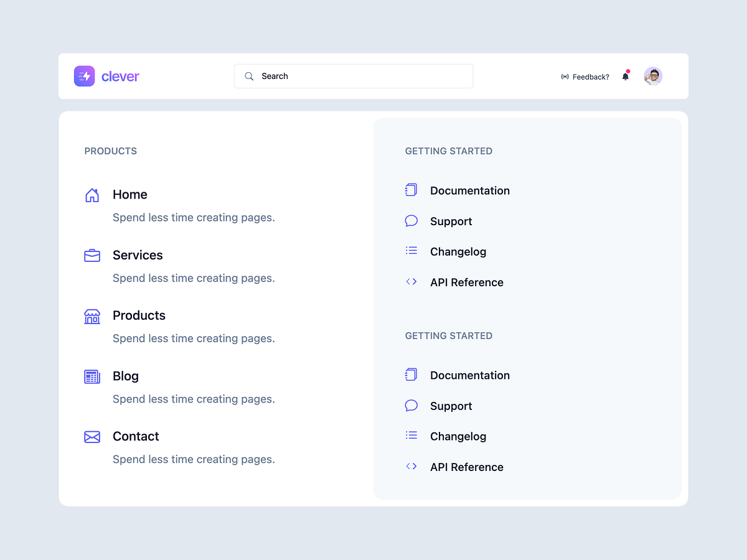747x560 pixels.
Task: Click the Contact envelope icon
Action: (92, 437)
